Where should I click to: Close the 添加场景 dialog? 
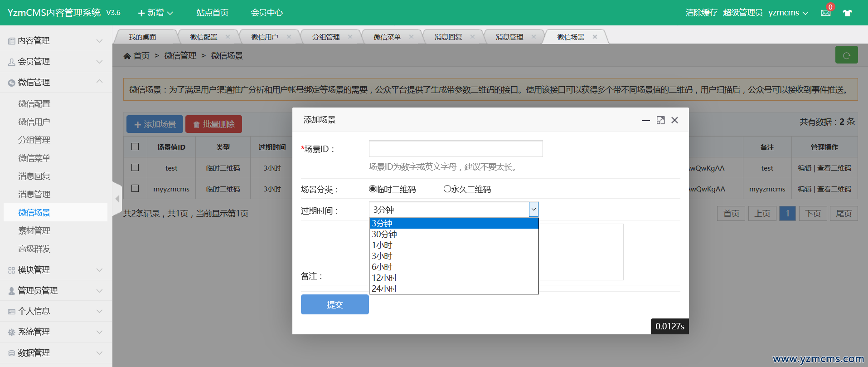[x=674, y=120]
